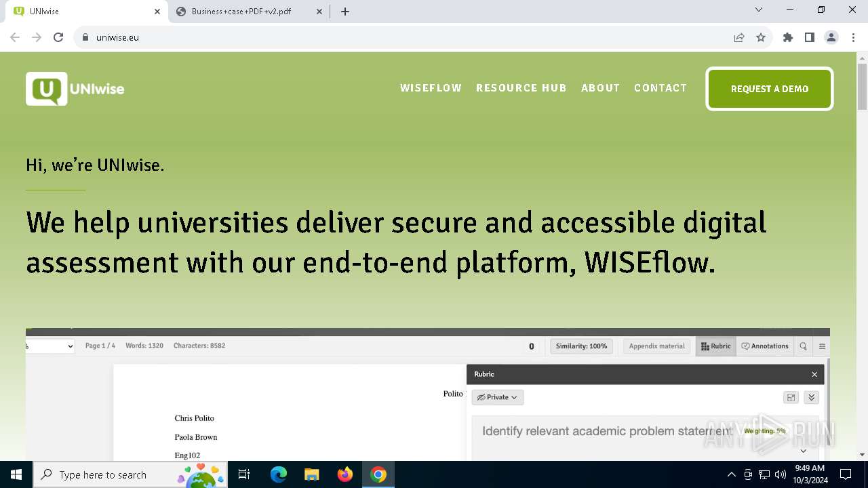Click the 9:49 AM clock
The height and width of the screenshot is (488, 868).
(x=810, y=468)
